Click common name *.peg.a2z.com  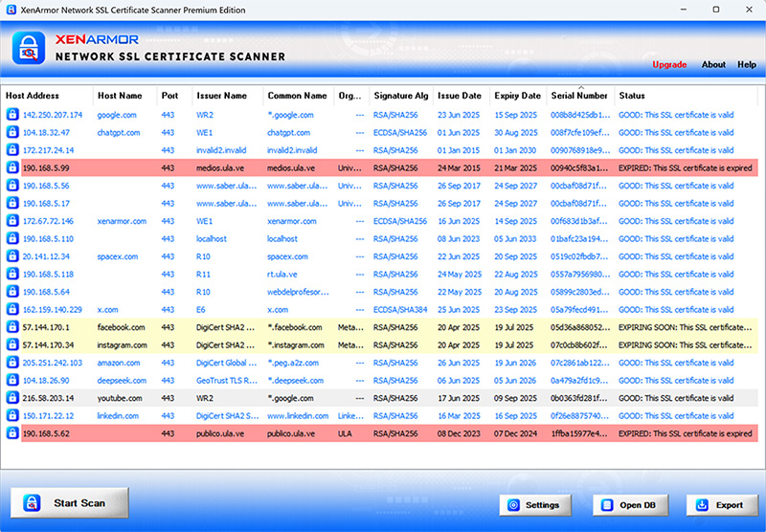tap(293, 364)
